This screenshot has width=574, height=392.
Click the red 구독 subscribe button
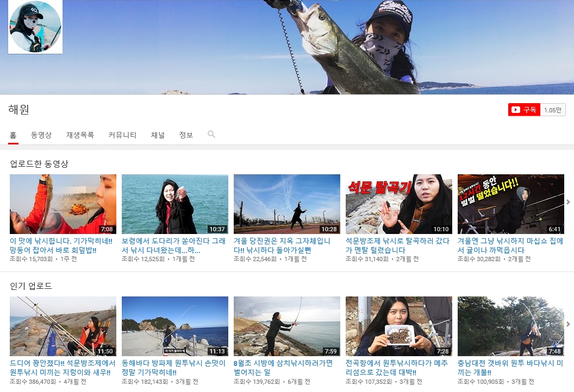tap(524, 110)
